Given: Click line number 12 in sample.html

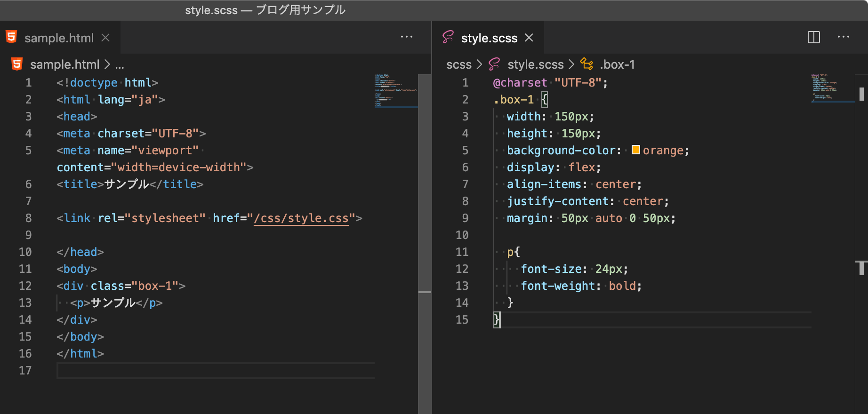Looking at the screenshot, I should (x=25, y=286).
